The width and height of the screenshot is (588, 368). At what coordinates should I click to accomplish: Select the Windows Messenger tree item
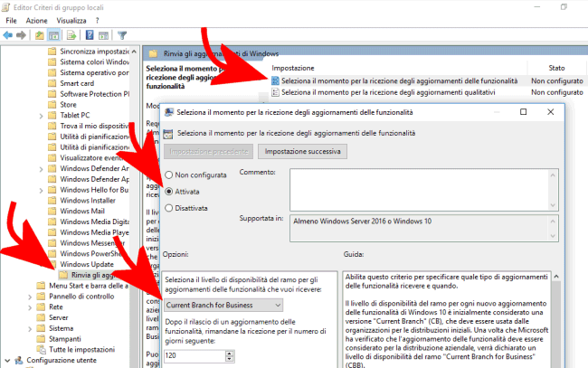(92, 243)
